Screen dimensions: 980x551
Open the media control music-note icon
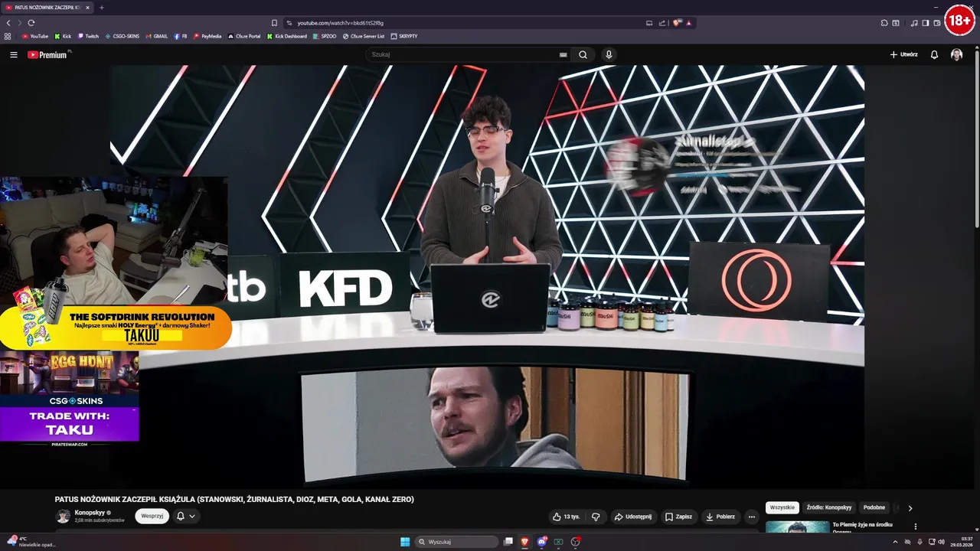(x=914, y=23)
